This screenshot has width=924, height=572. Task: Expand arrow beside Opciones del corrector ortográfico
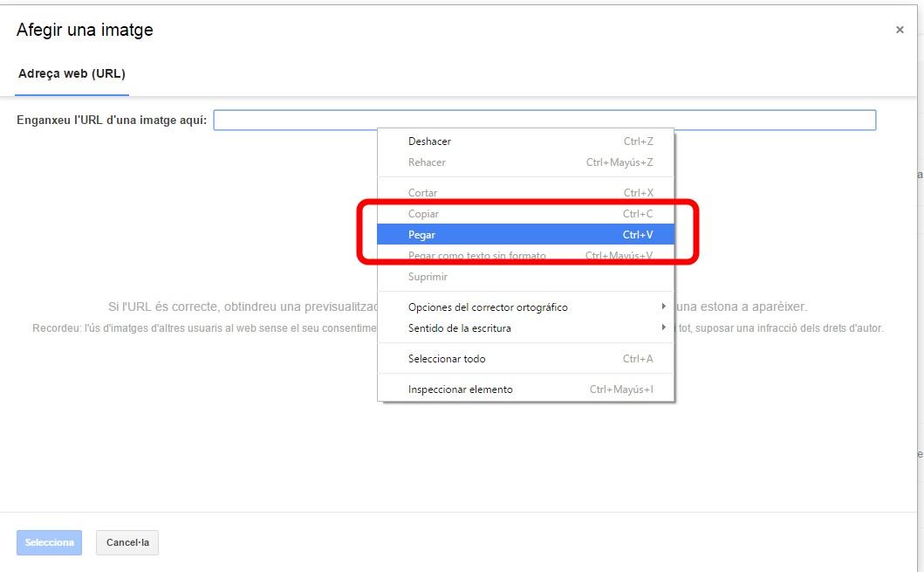pos(664,307)
